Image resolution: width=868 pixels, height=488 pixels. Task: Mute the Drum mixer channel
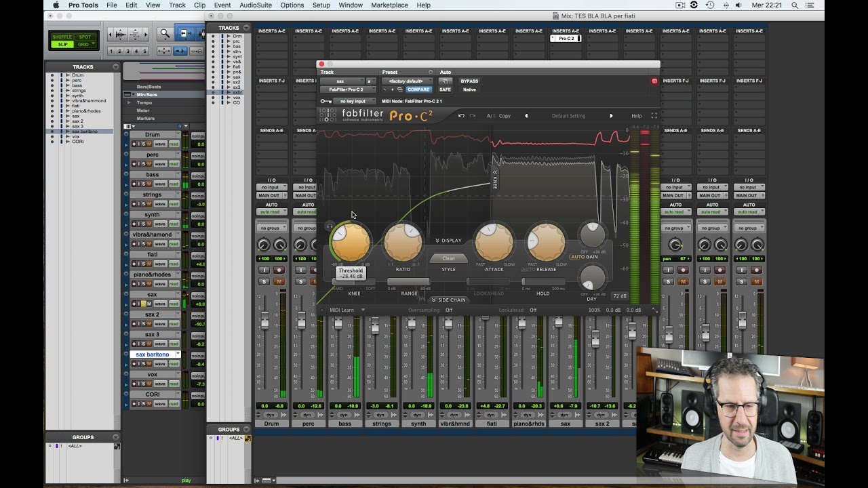tap(279, 281)
